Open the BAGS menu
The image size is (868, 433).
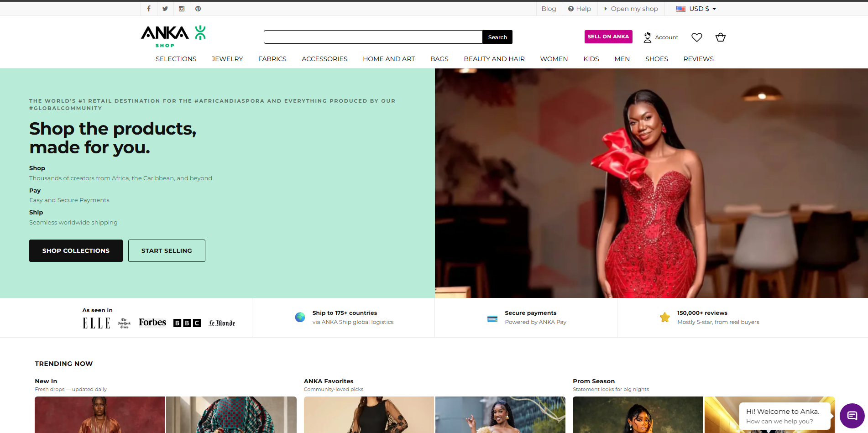[439, 59]
